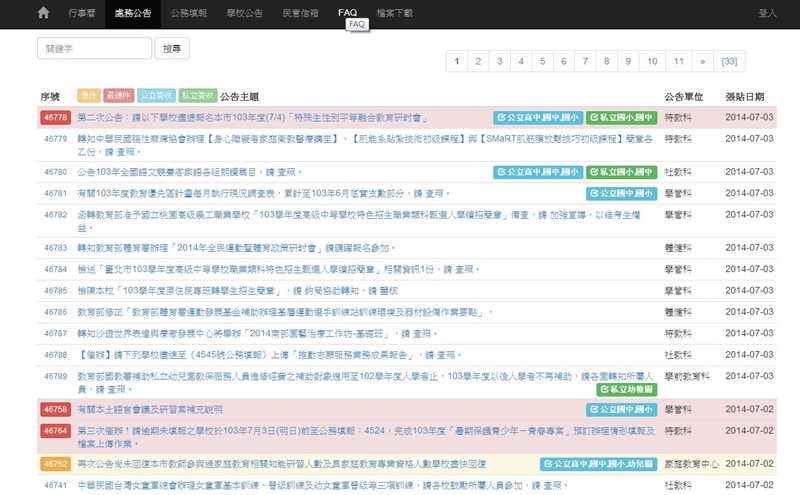800x495 pixels.
Task: Click the orange 46752 announcement badge
Action: (x=54, y=464)
